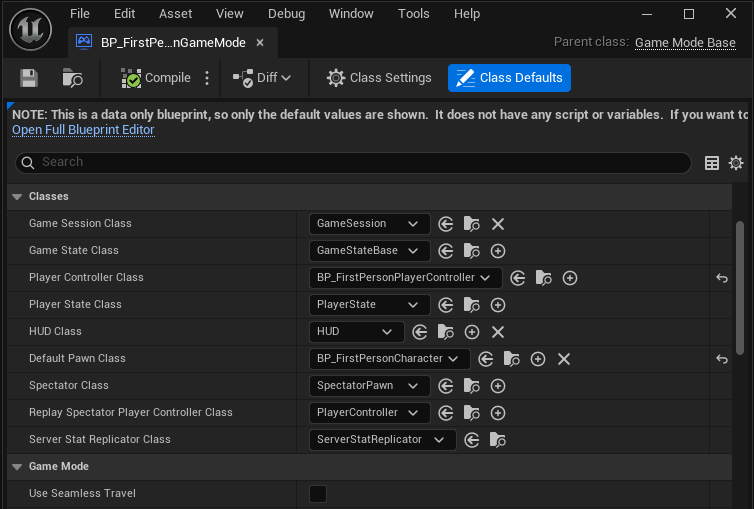754x509 pixels.
Task: Use selected asset for Spectator Class arrow
Action: 446,386
